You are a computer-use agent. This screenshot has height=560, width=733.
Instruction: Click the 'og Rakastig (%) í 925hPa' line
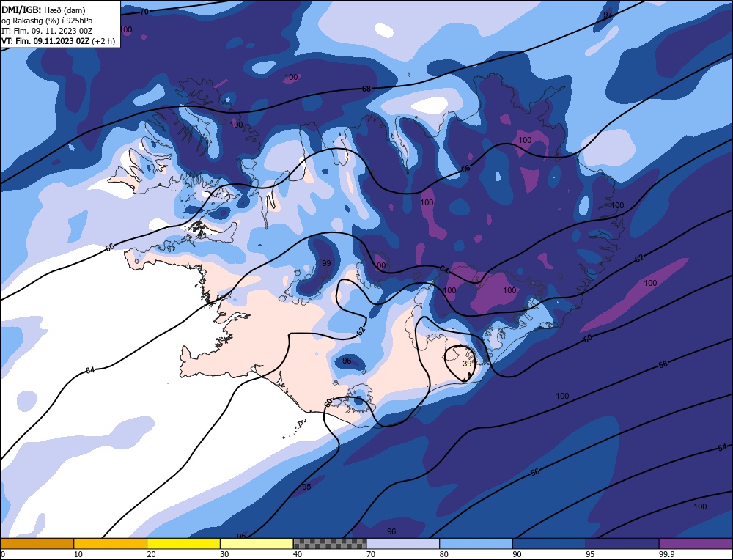pyautogui.click(x=47, y=20)
